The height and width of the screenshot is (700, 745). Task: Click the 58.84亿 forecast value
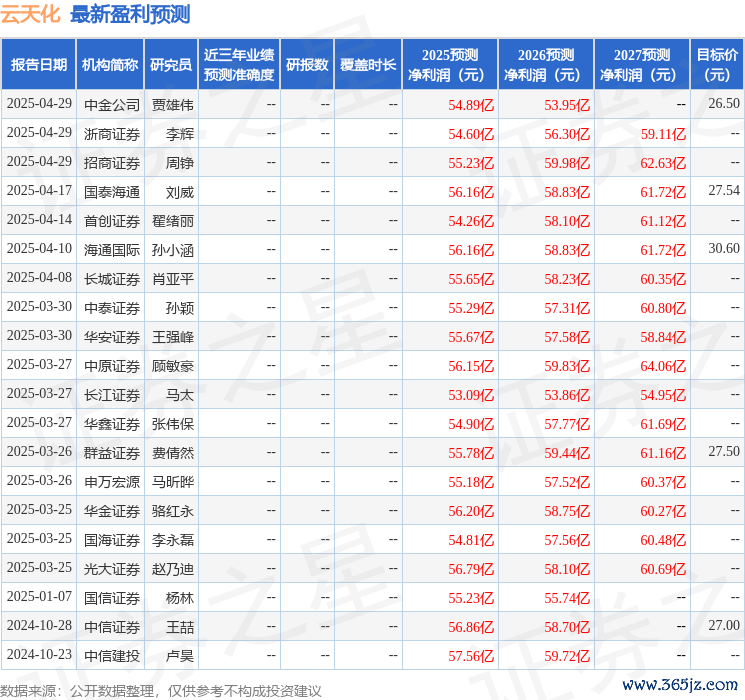pyautogui.click(x=663, y=337)
